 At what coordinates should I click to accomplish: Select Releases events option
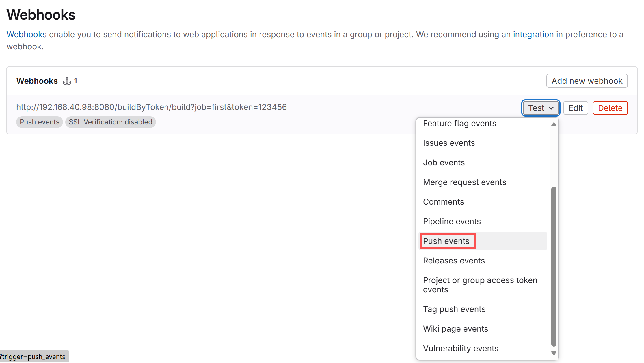point(454,261)
